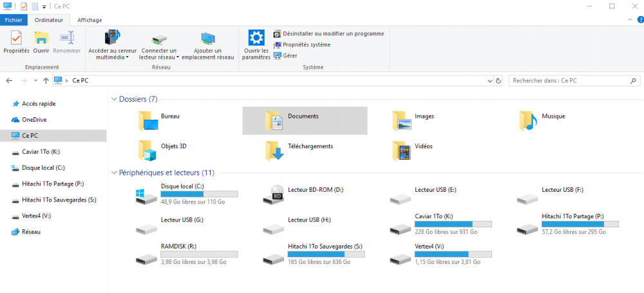Click the Propriétés système button

pos(302,44)
